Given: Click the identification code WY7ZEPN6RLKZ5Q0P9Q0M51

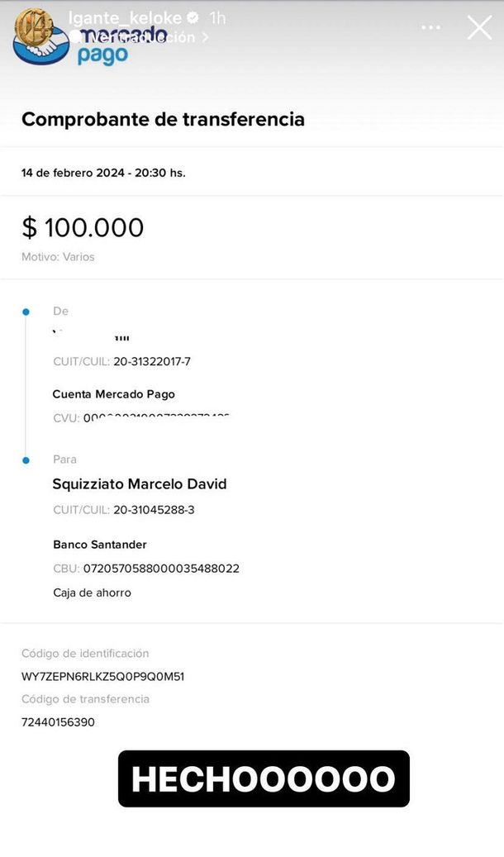Looking at the screenshot, I should pyautogui.click(x=102, y=676).
